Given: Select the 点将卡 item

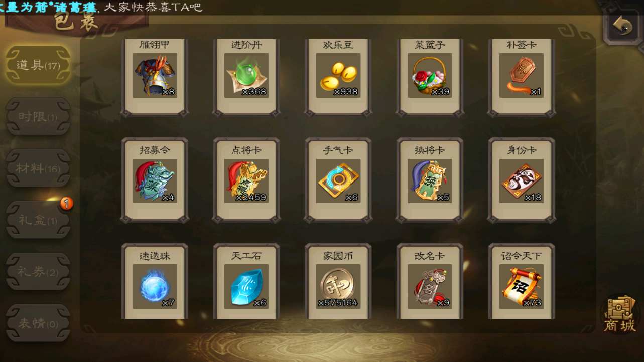Looking at the screenshot, I should [x=246, y=180].
